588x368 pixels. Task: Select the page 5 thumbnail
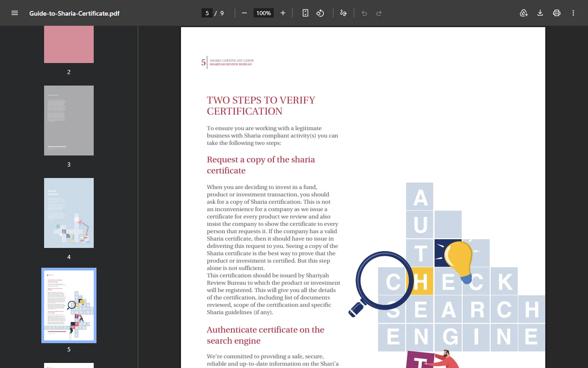point(69,305)
